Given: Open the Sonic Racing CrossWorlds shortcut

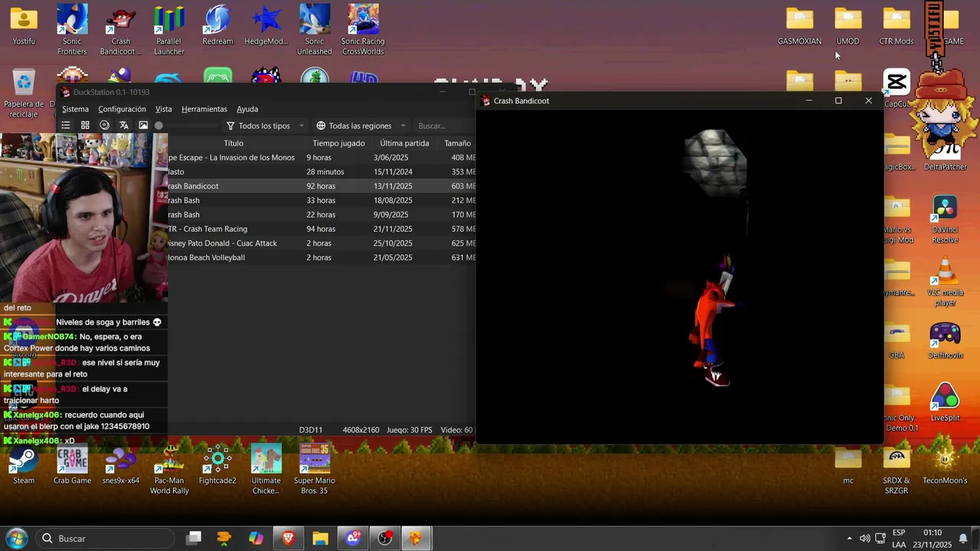Looking at the screenshot, I should click(363, 30).
